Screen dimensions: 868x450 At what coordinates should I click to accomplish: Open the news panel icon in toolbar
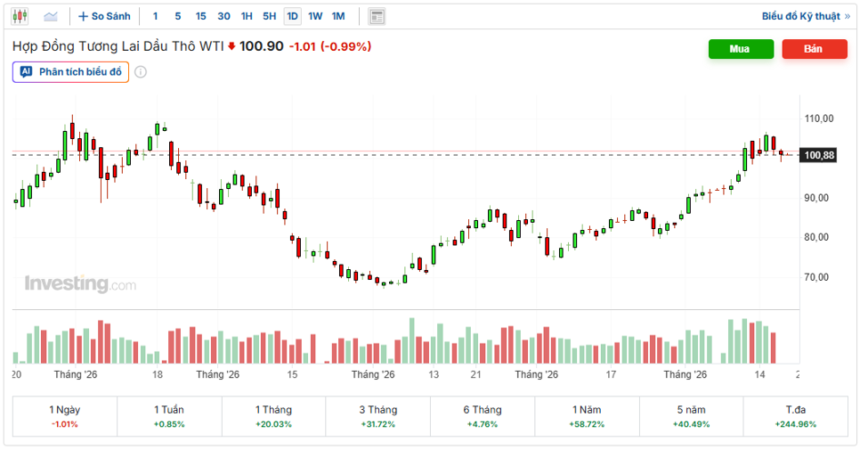point(377,17)
